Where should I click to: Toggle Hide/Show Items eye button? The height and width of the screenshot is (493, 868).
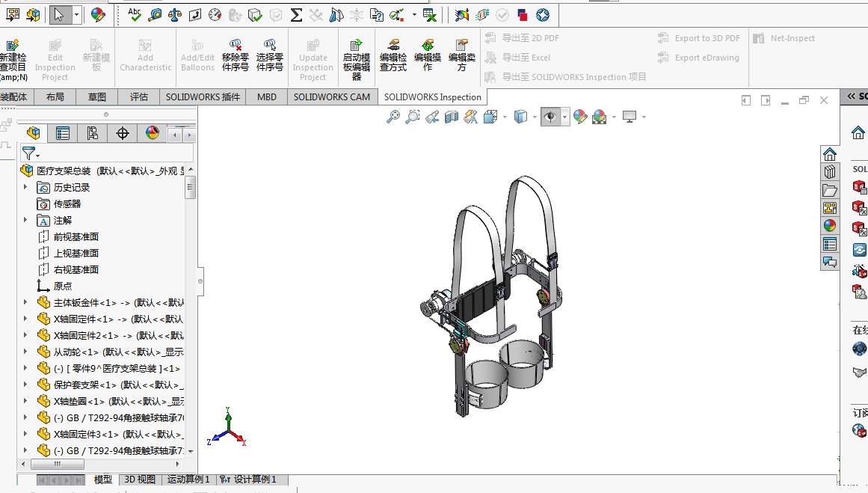[550, 117]
